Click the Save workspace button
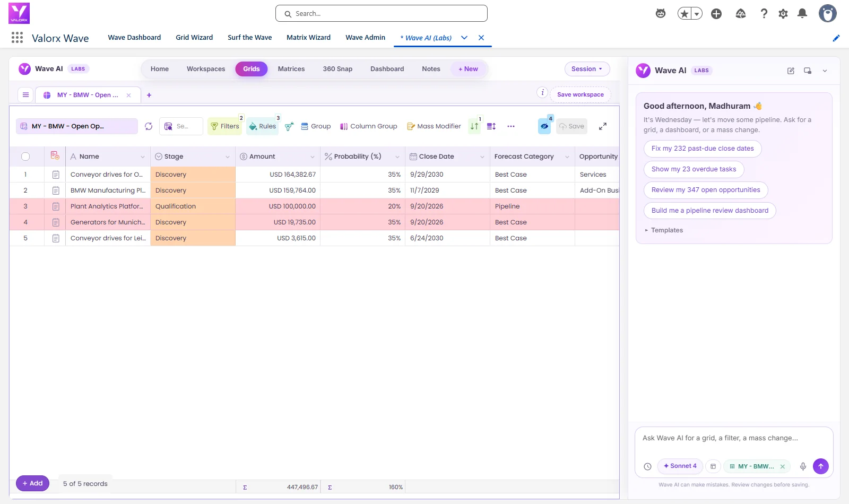The width and height of the screenshot is (849, 504). [581, 94]
